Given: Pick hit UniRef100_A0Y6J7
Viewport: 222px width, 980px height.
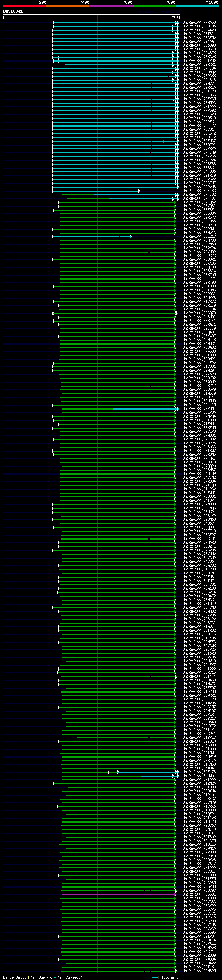Looking at the screenshot, I should pyautogui.click(x=199, y=864).
